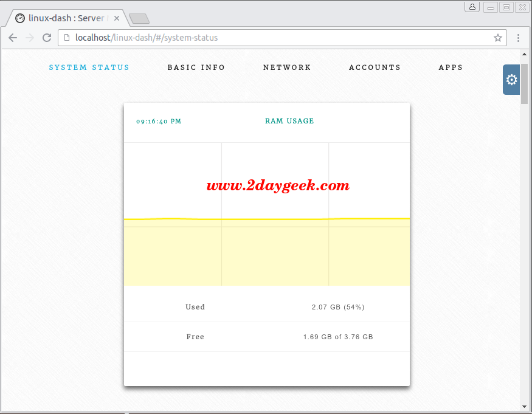The image size is (532, 414).
Task: Open the Apps section
Action: [x=451, y=67]
